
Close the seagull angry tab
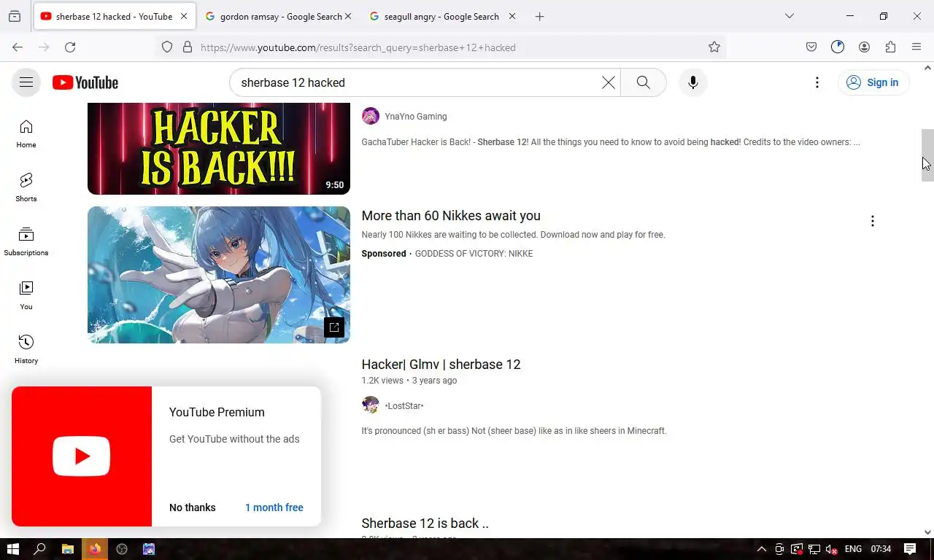pyautogui.click(x=512, y=16)
